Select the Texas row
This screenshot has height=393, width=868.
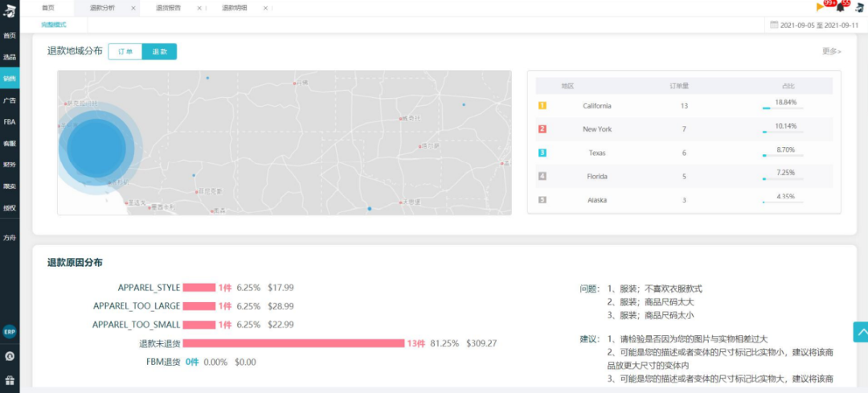tap(684, 153)
